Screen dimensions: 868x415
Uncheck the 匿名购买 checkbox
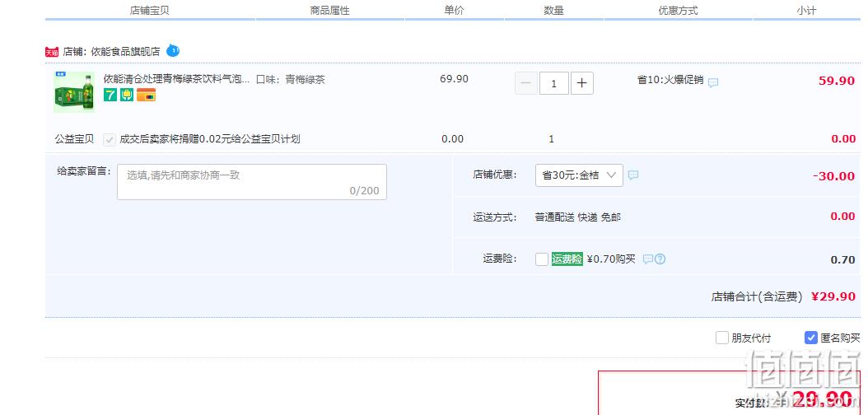pos(811,338)
